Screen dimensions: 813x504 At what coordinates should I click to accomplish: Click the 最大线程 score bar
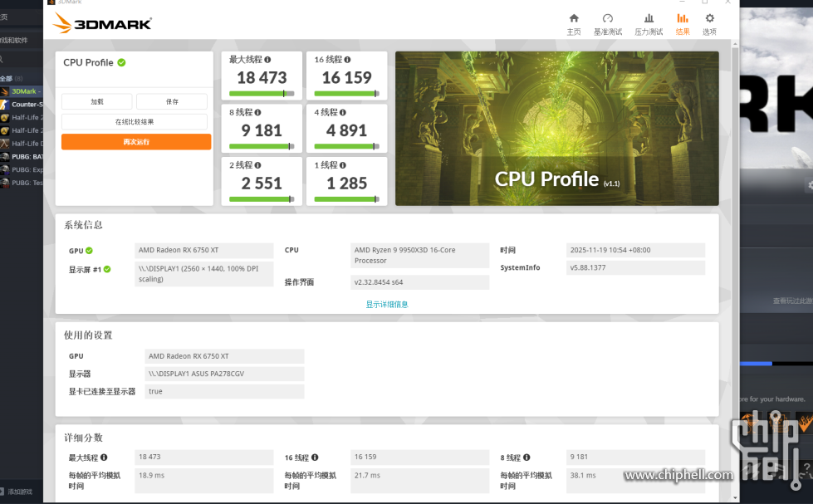pos(262,94)
